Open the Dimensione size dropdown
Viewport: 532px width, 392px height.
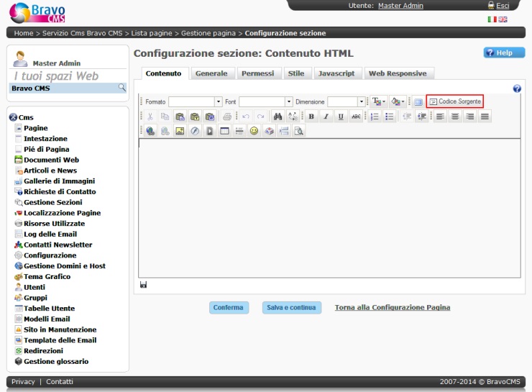point(347,102)
